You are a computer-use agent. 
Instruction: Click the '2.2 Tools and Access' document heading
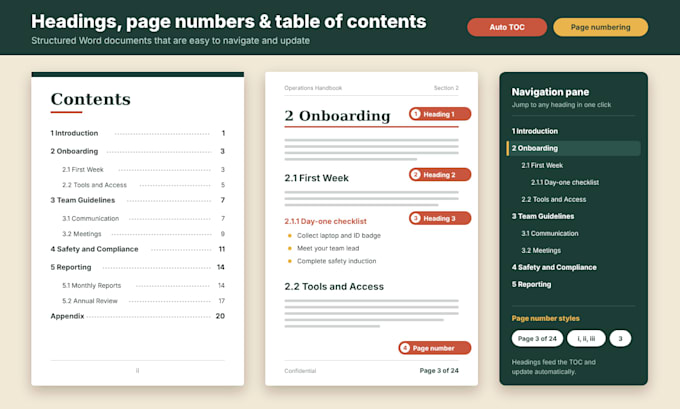point(334,287)
